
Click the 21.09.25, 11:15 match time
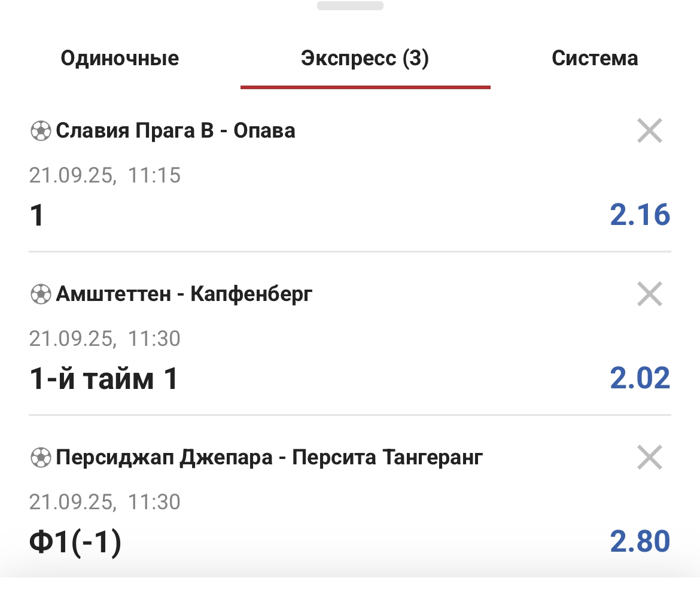coord(105,175)
